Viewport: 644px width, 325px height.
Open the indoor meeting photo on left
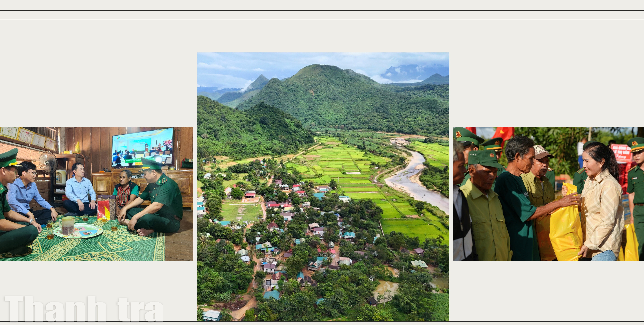tap(97, 194)
